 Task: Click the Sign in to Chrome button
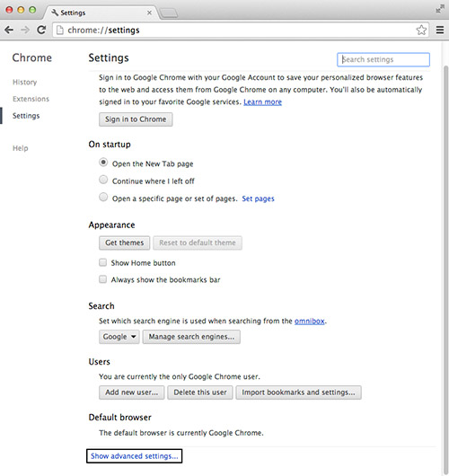click(x=136, y=119)
